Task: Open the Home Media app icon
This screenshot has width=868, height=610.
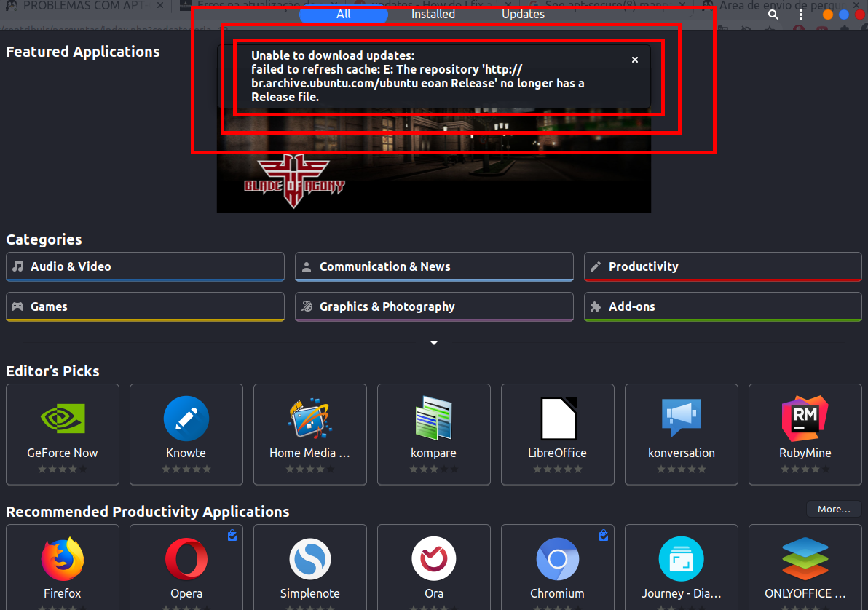Action: [310, 419]
